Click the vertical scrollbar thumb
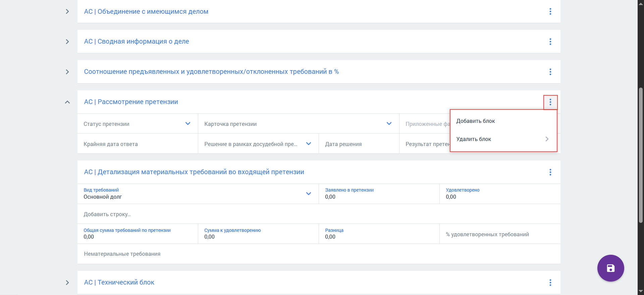The image size is (644, 295). (x=641, y=155)
